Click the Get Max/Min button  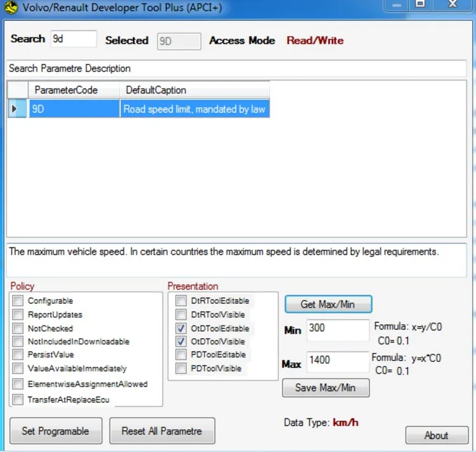[x=328, y=304]
